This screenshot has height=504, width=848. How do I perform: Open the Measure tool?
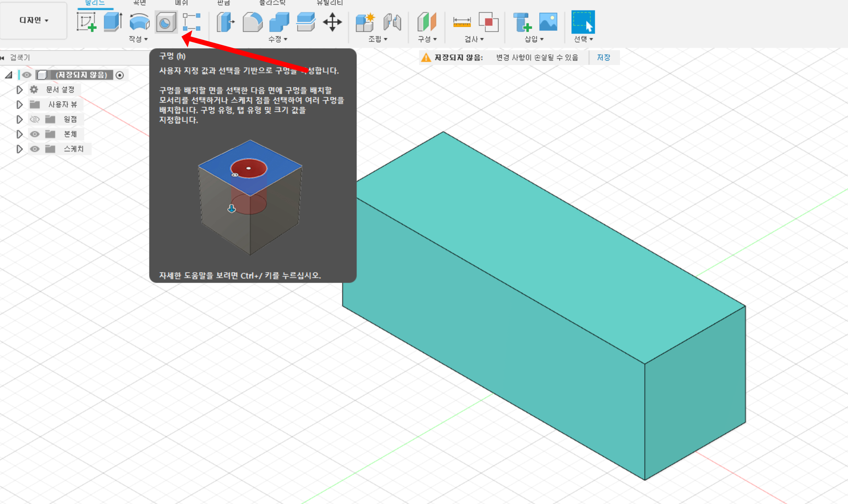point(461,22)
